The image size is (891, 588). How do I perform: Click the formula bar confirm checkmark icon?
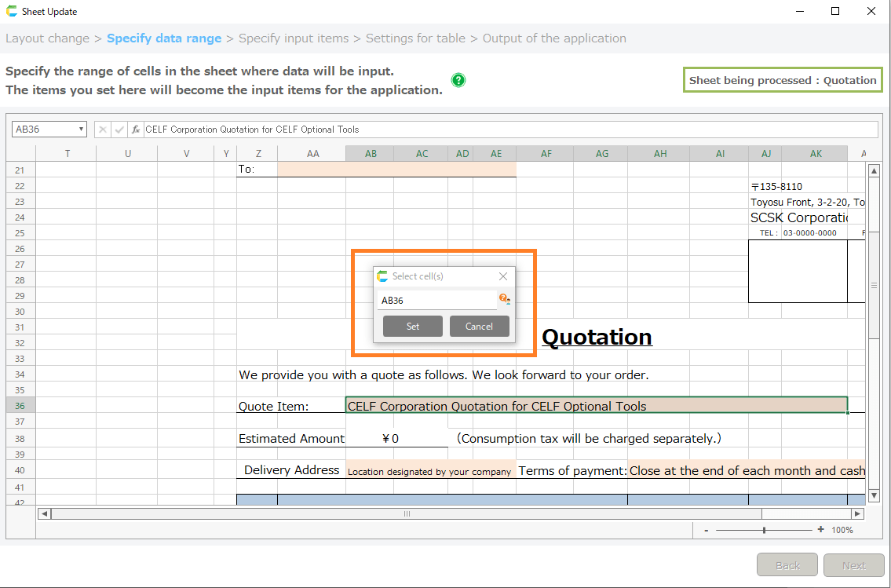(x=119, y=130)
